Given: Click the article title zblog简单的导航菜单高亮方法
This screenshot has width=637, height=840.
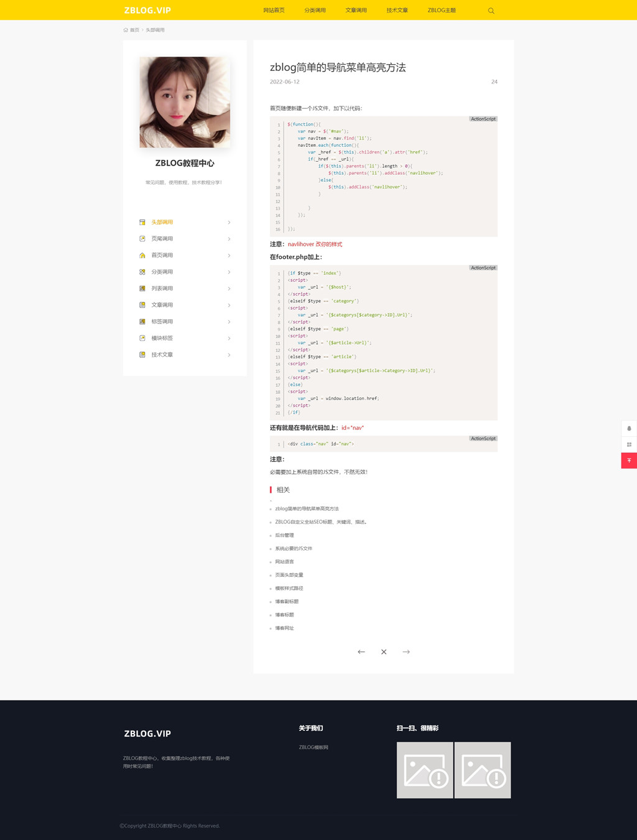Looking at the screenshot, I should click(x=338, y=67).
